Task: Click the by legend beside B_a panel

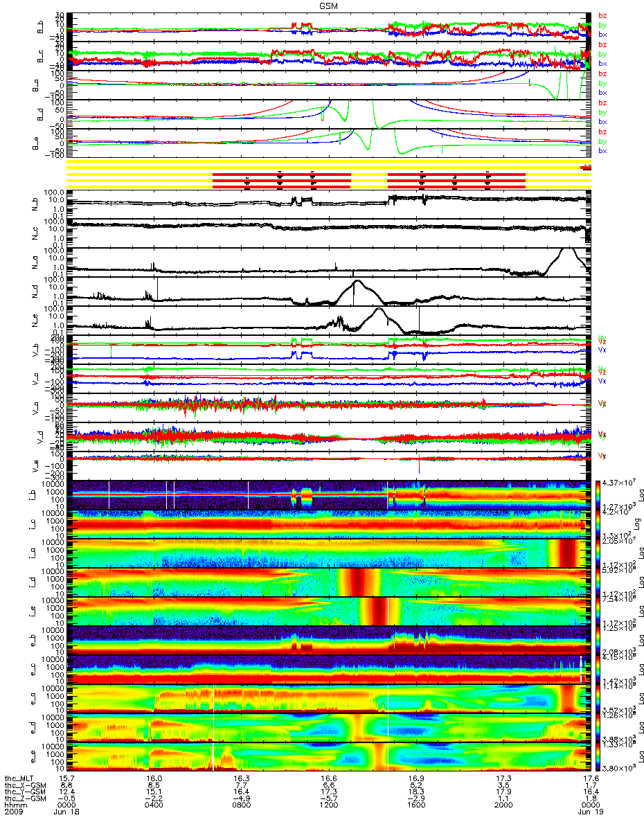Action: click(x=602, y=83)
